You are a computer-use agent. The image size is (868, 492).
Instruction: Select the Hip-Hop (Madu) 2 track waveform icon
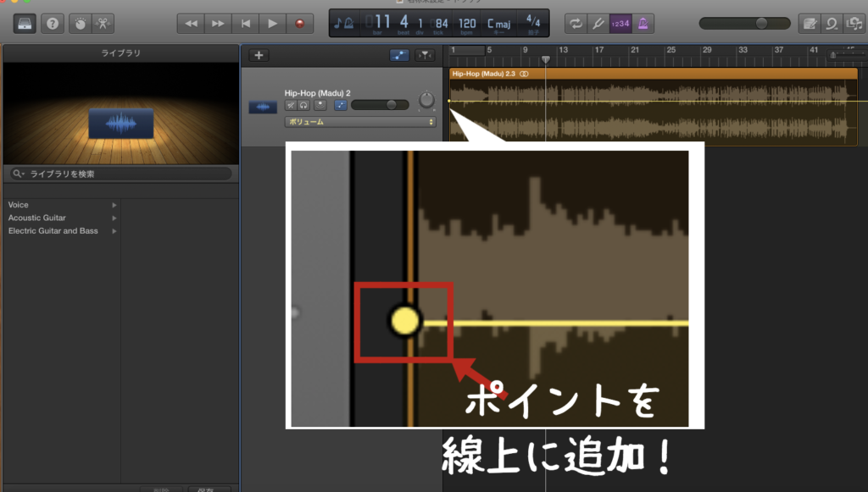coord(263,107)
